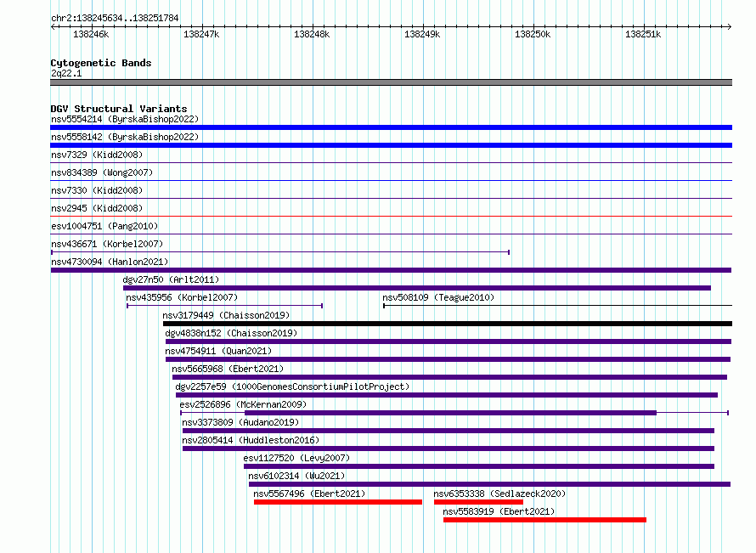Select nsv4730094 (Hanlon2021) purple bar

click(x=391, y=270)
